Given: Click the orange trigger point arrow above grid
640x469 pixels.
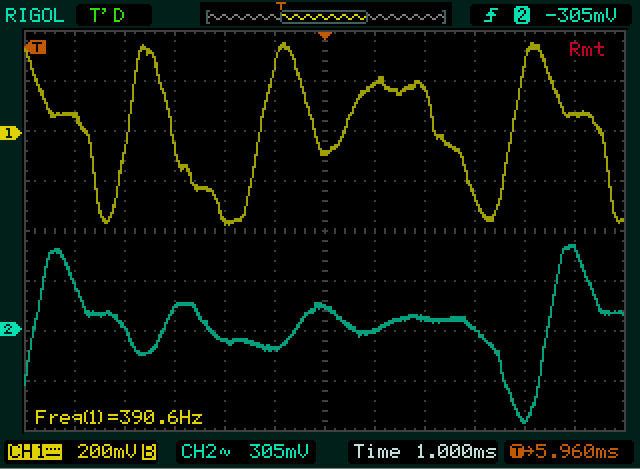Looking at the screenshot, I should point(324,36).
